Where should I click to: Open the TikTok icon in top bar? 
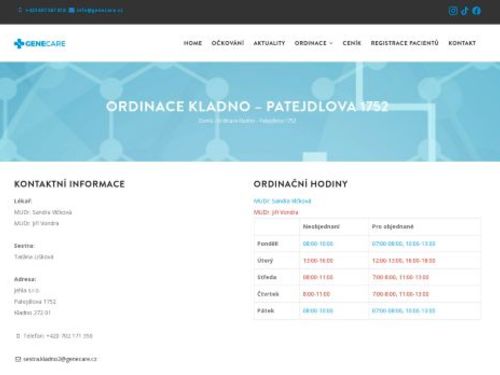tap(465, 11)
